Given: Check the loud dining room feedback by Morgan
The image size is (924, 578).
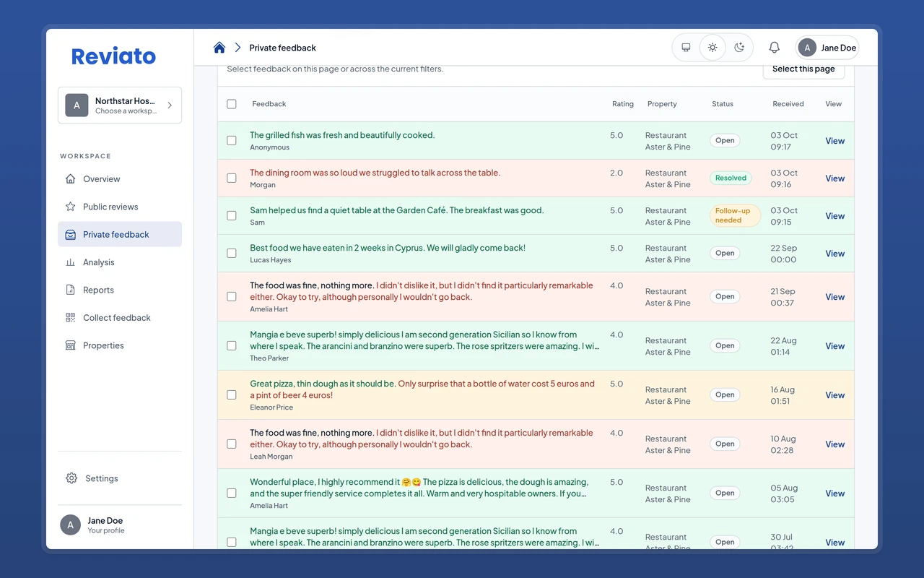Looking at the screenshot, I should tap(232, 178).
